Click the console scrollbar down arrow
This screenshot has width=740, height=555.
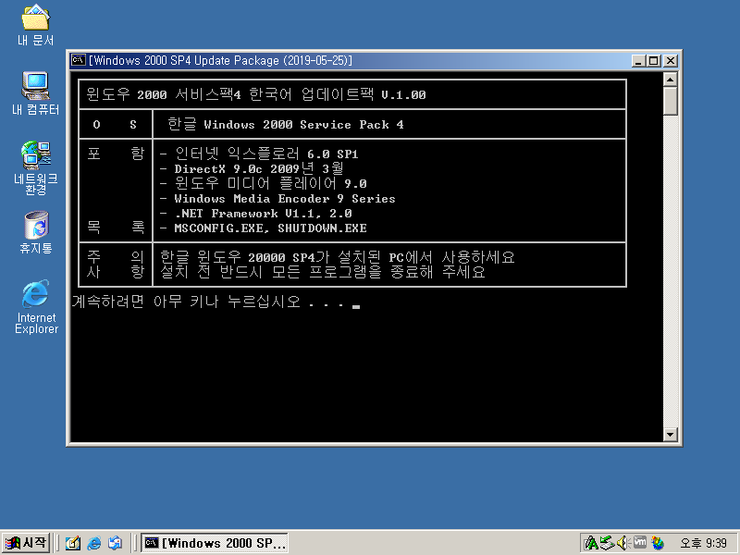(x=670, y=434)
